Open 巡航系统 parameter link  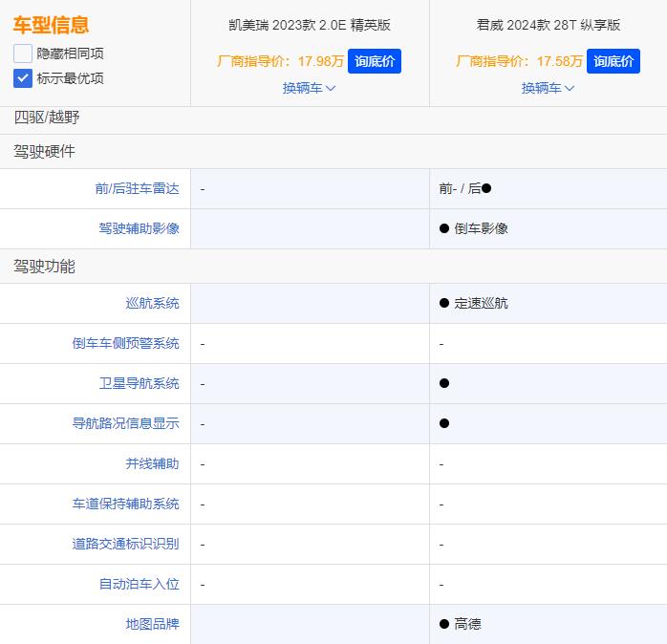pos(152,303)
